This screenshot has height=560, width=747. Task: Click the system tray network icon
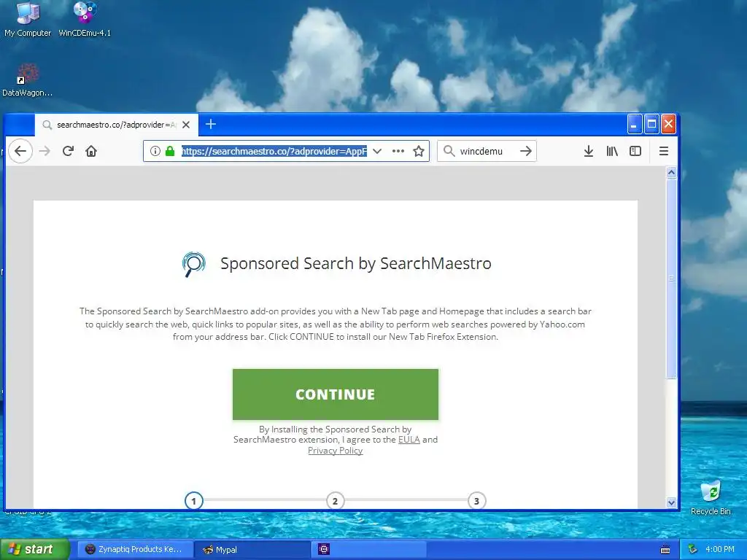[x=693, y=550]
